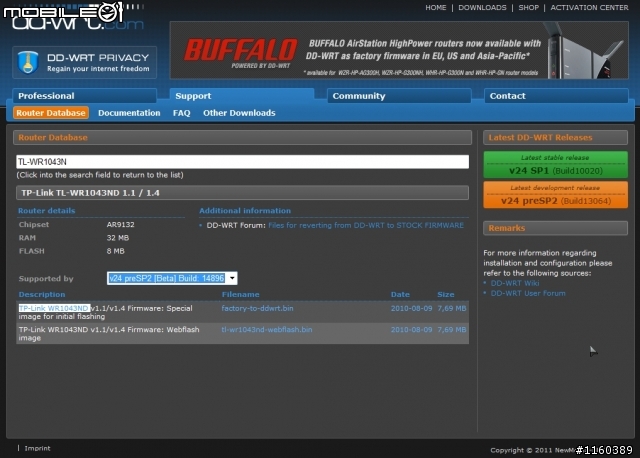The height and width of the screenshot is (458, 640).
Task: Select Router Database submenu item
Action: pyautogui.click(x=51, y=113)
